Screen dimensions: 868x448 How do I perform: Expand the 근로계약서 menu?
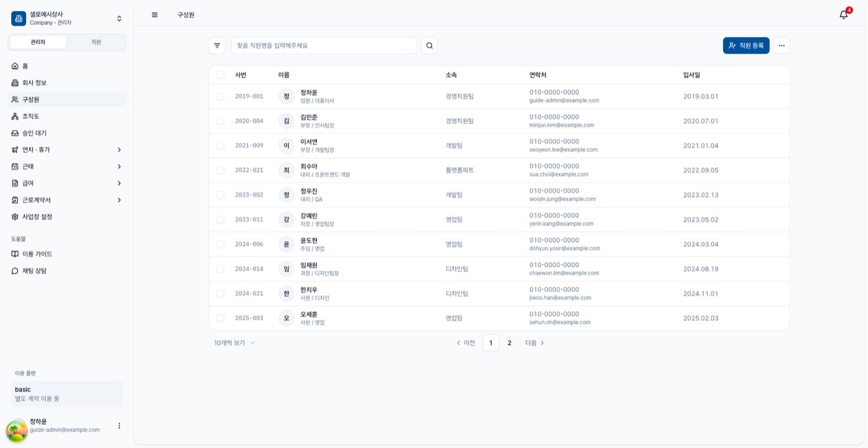67,200
